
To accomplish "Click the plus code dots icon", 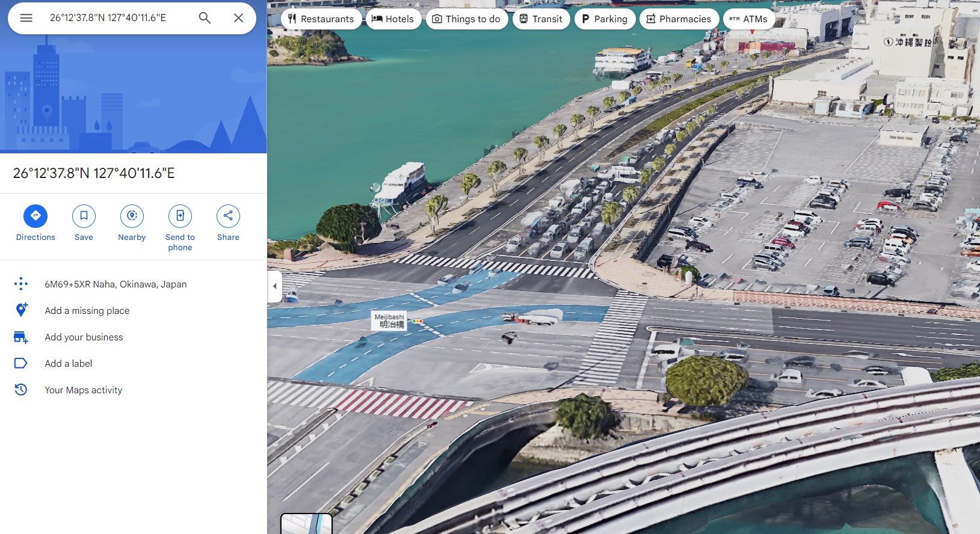I will (21, 284).
